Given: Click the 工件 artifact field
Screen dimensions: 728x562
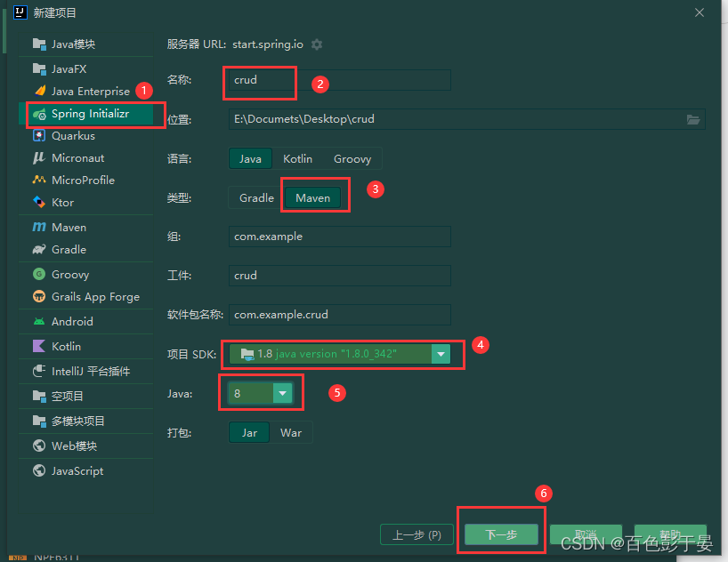Looking at the screenshot, I should (339, 276).
